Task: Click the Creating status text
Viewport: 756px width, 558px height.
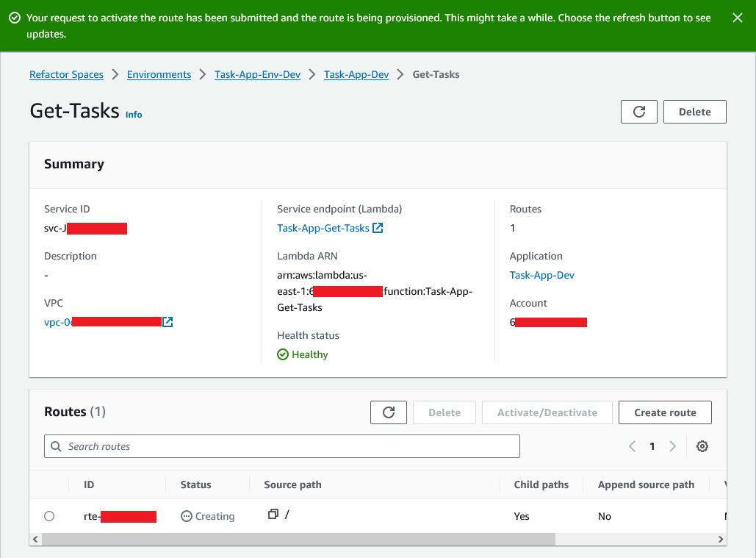Action: tap(215, 516)
